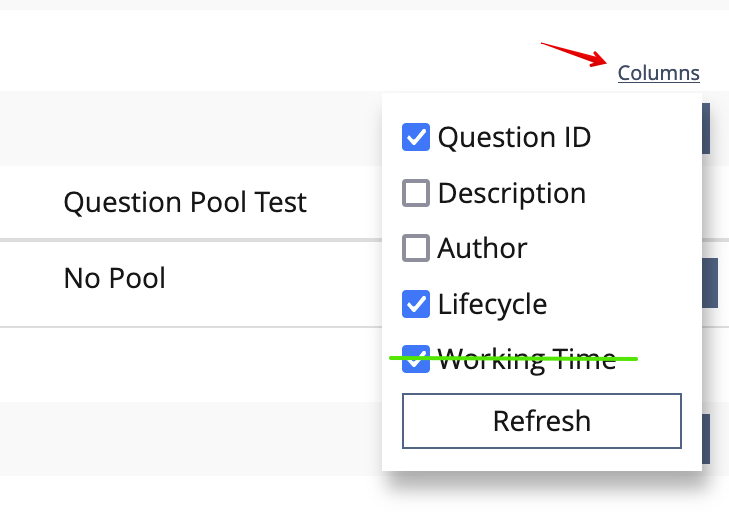Click dark button right of Refresh
This screenshot has width=729, height=522.
click(706, 439)
